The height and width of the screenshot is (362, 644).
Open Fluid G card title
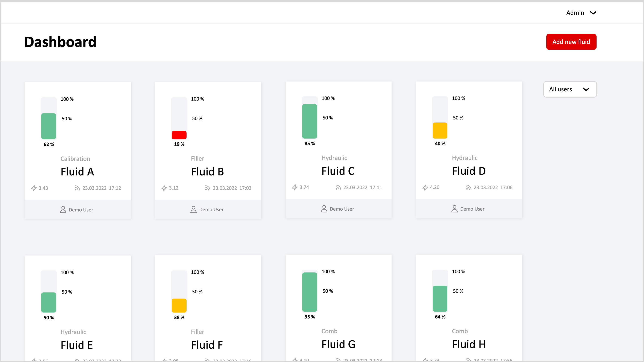pos(338,344)
